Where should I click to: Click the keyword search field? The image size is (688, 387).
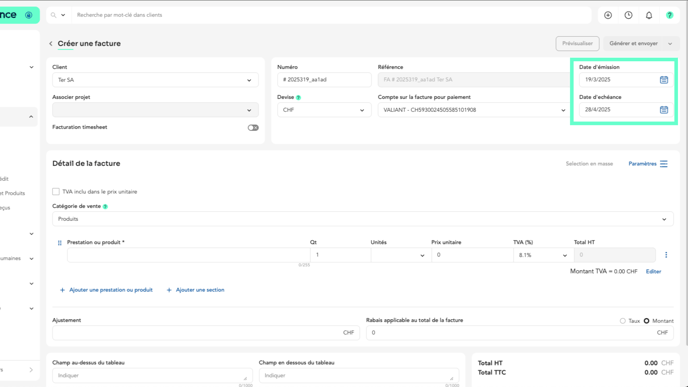[331, 15]
